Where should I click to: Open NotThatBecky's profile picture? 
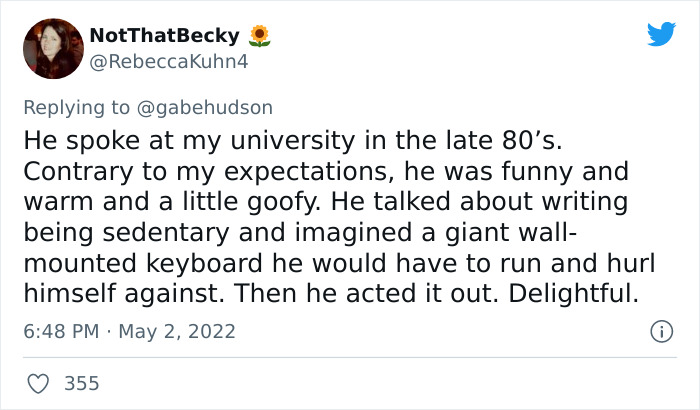click(x=51, y=50)
